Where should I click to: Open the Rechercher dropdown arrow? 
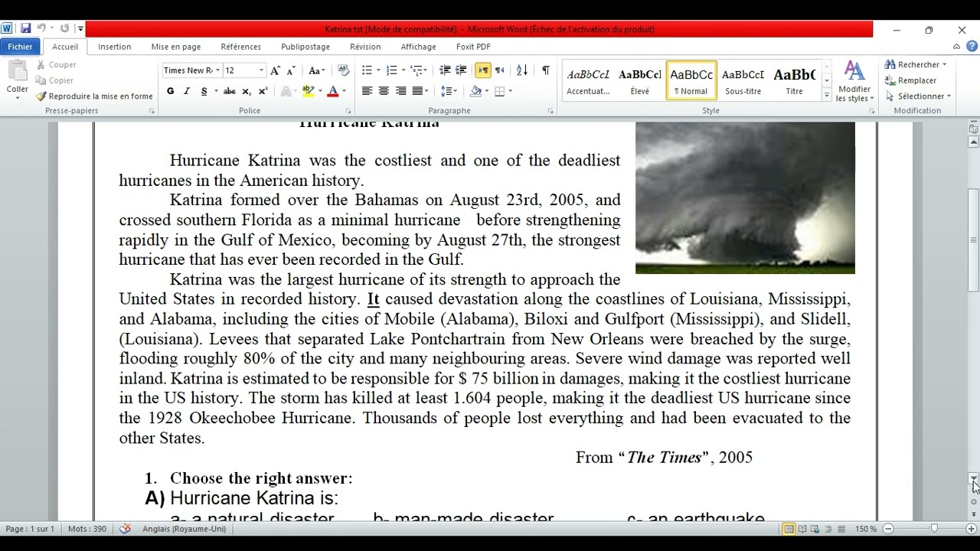click(x=944, y=65)
